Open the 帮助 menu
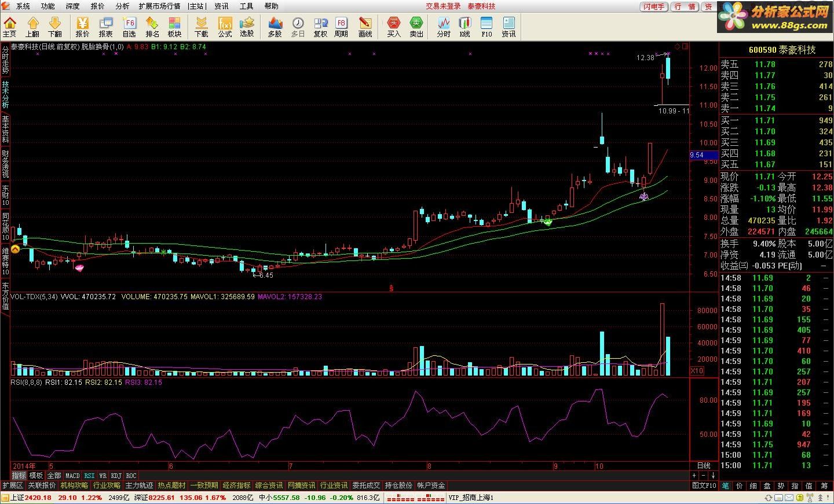The image size is (834, 504). [x=271, y=6]
